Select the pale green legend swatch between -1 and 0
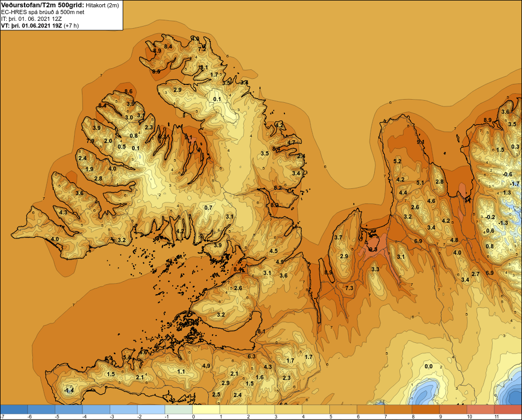Image resolution: width=522 pixels, height=420 pixels. click(178, 410)
